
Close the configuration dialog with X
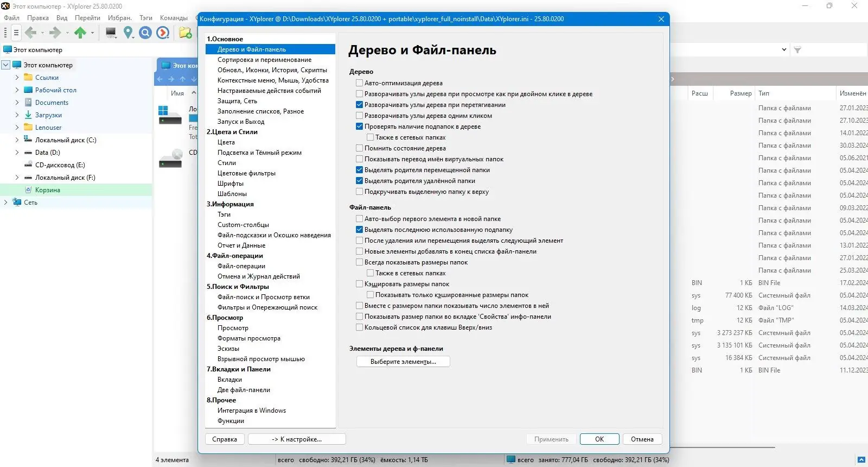pos(661,19)
